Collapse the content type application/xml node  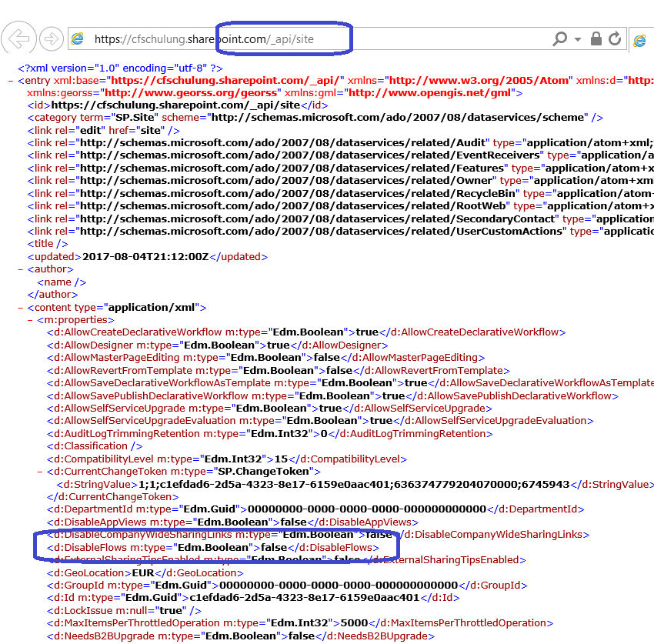20,308
